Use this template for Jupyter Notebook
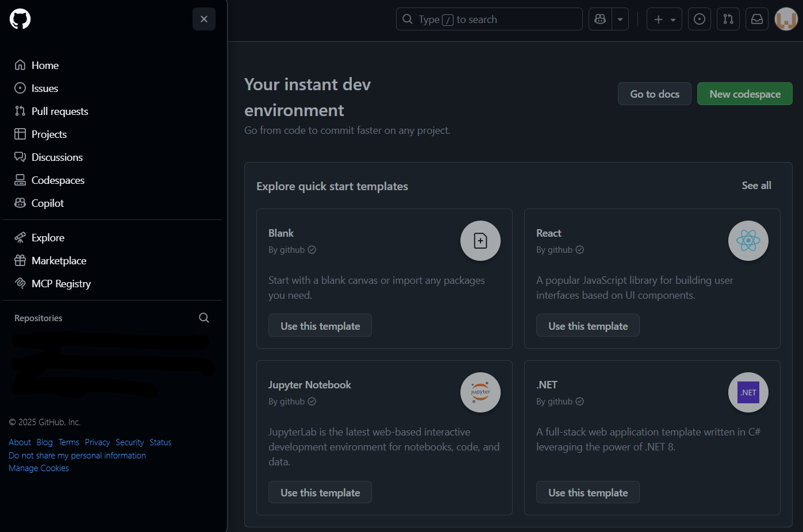 click(320, 492)
